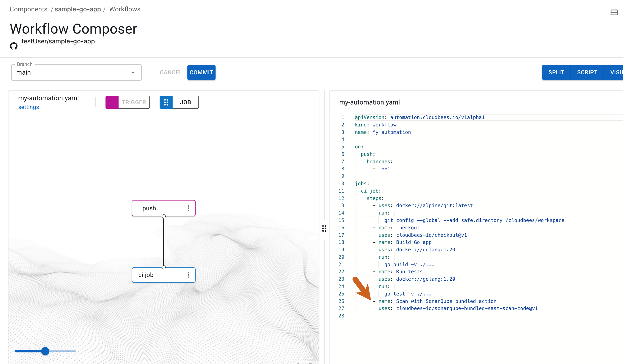The image size is (623, 364).
Task: Open Workflows from the breadcrumb
Action: tap(124, 9)
